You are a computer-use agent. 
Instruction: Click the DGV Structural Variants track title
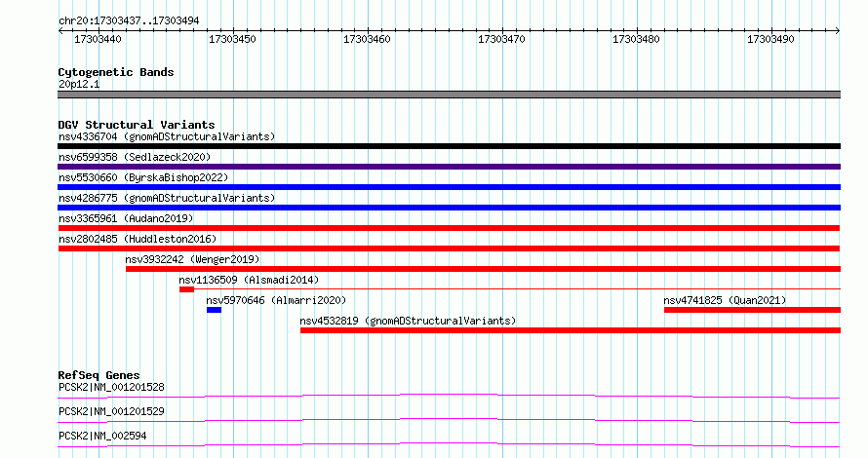(137, 125)
